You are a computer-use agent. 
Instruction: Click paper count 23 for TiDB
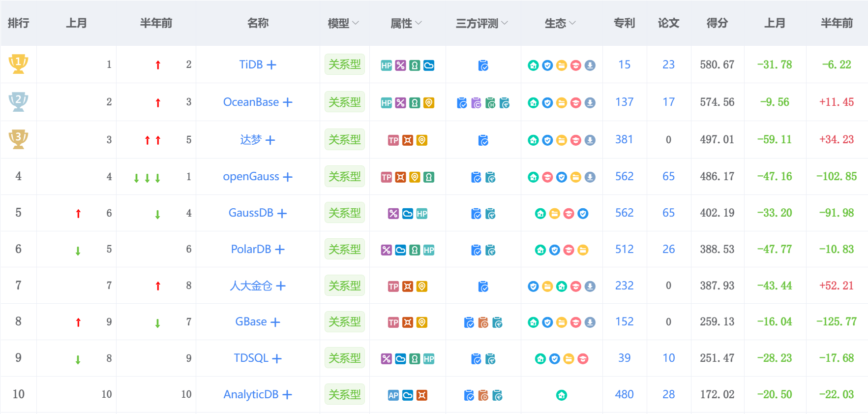(669, 65)
